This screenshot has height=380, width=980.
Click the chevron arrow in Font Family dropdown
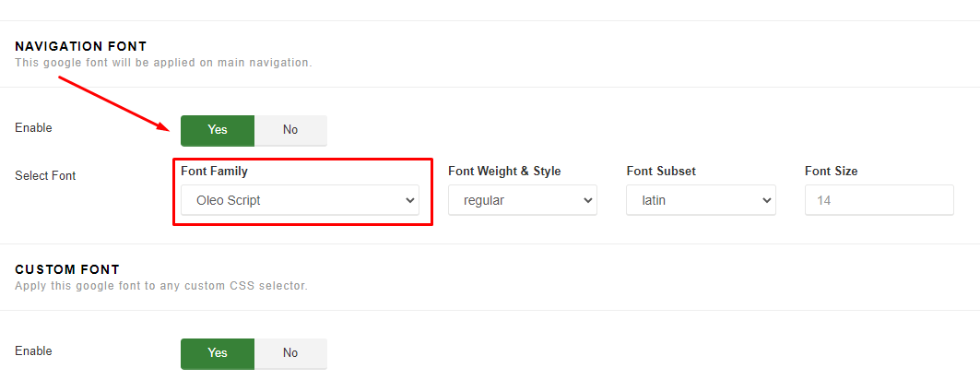[x=410, y=200]
